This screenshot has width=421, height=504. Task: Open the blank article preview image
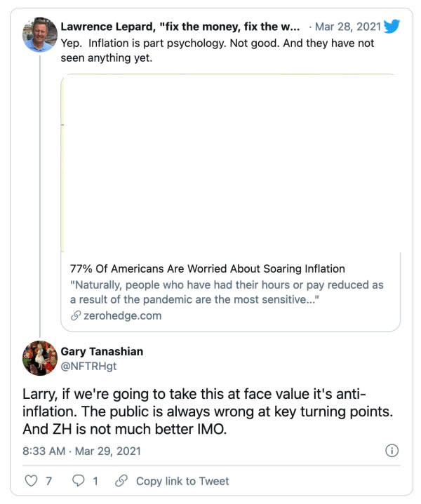(x=231, y=163)
